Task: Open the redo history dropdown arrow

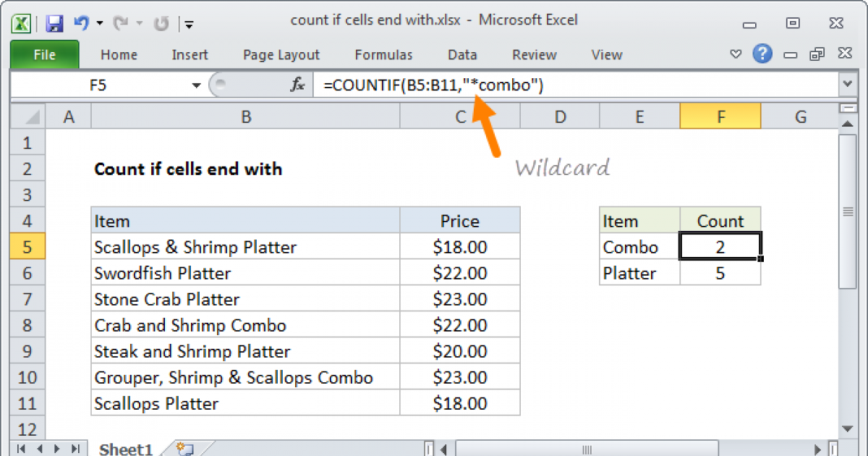Action: coord(139,24)
